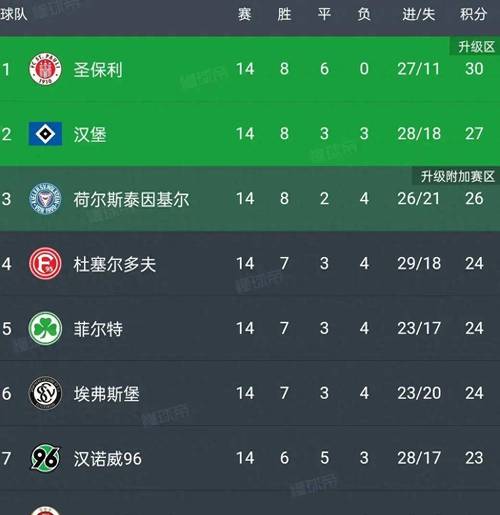Select the 荷尔斯泰因基尔 team name
Screen dimensions: 500x515
[131, 199]
